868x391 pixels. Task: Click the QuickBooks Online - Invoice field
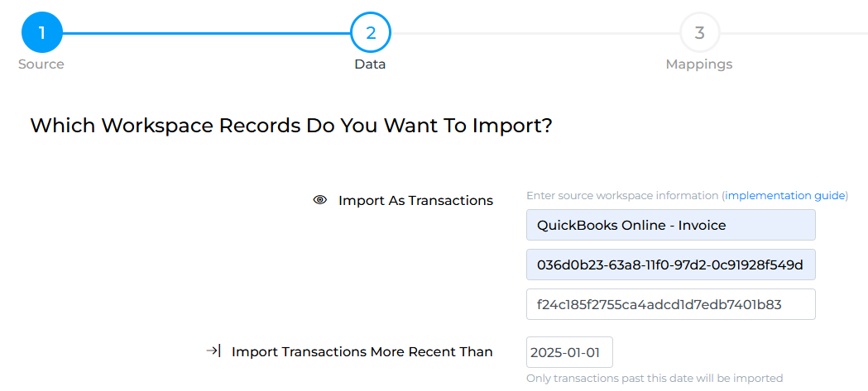point(671,225)
